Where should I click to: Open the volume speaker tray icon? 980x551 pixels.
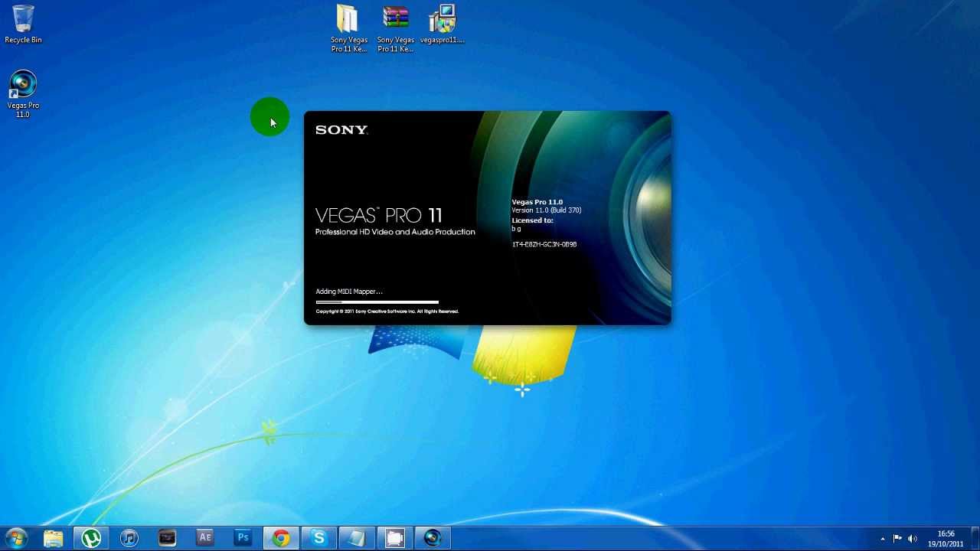click(x=912, y=539)
